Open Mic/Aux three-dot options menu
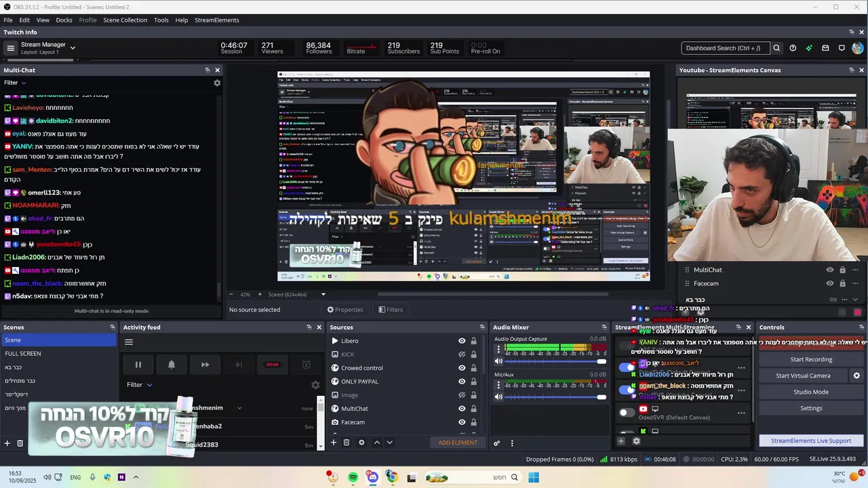The width and height of the screenshot is (868, 488). pyautogui.click(x=498, y=385)
